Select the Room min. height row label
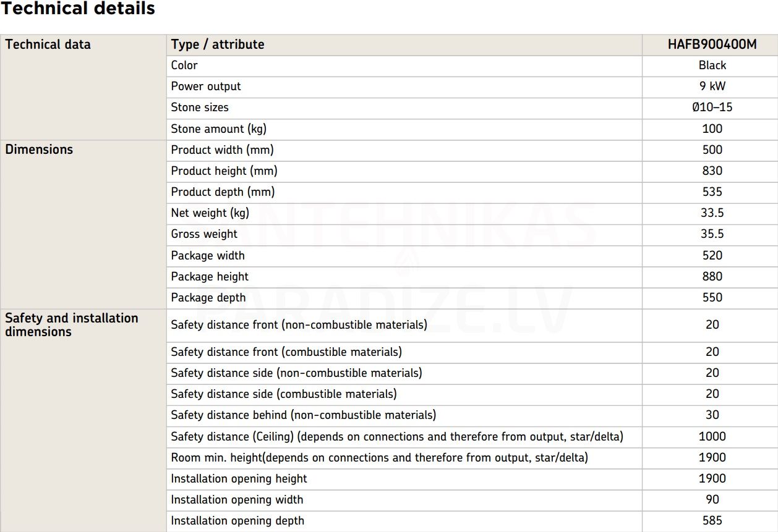Image resolution: width=778 pixels, height=532 pixels. (379, 458)
